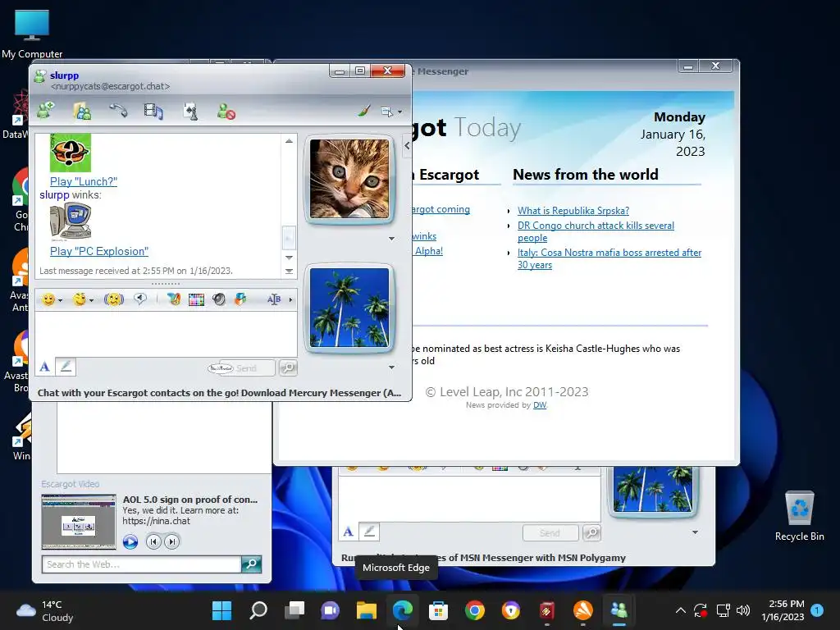Image resolution: width=840 pixels, height=630 pixels.
Task: Start a call with the phone icon
Action: coord(118,111)
